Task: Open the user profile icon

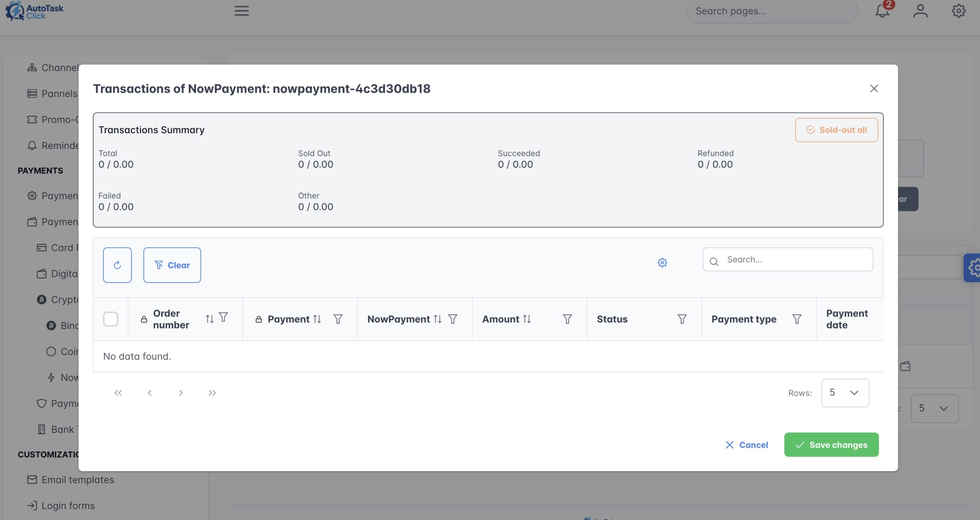Action: [920, 11]
